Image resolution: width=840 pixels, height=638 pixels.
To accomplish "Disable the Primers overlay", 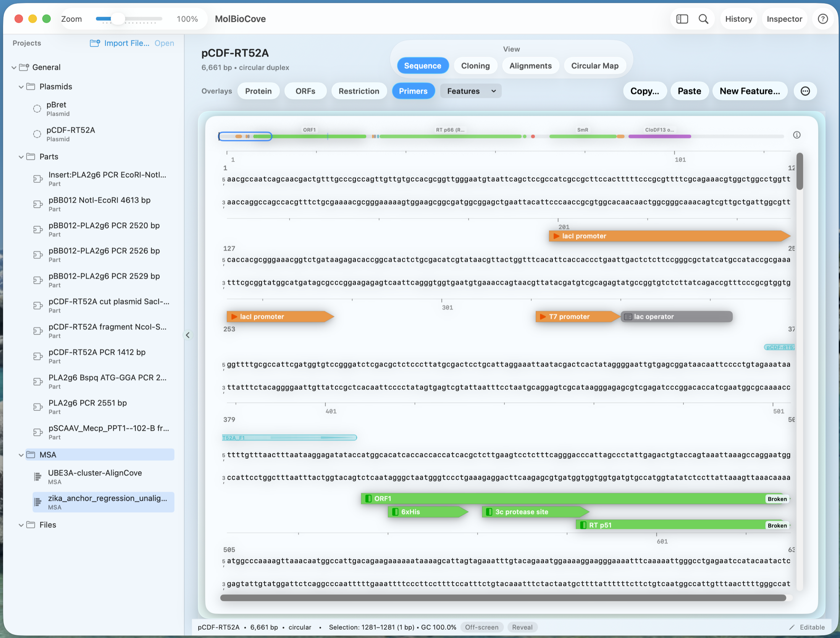I will tap(414, 91).
